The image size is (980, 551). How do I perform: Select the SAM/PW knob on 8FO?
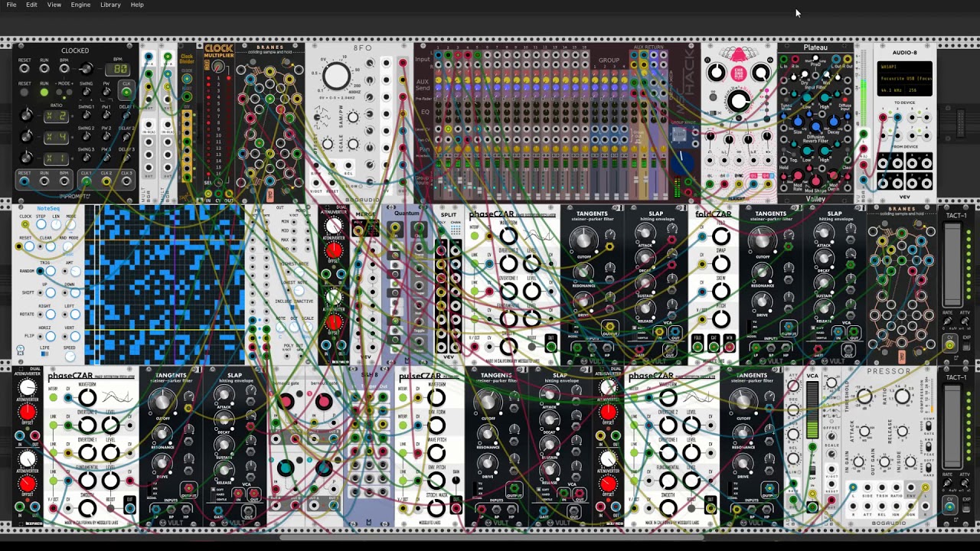coord(353,117)
